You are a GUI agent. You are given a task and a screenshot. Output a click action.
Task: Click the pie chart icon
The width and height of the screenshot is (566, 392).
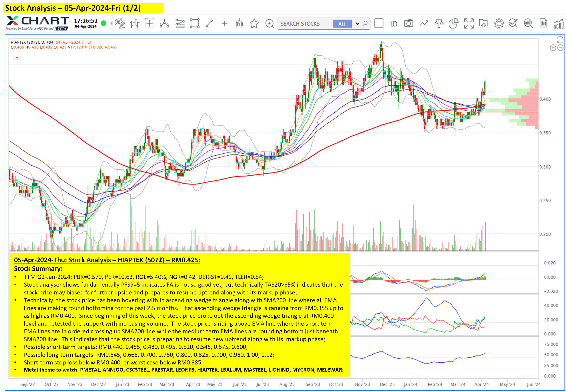click(x=453, y=24)
